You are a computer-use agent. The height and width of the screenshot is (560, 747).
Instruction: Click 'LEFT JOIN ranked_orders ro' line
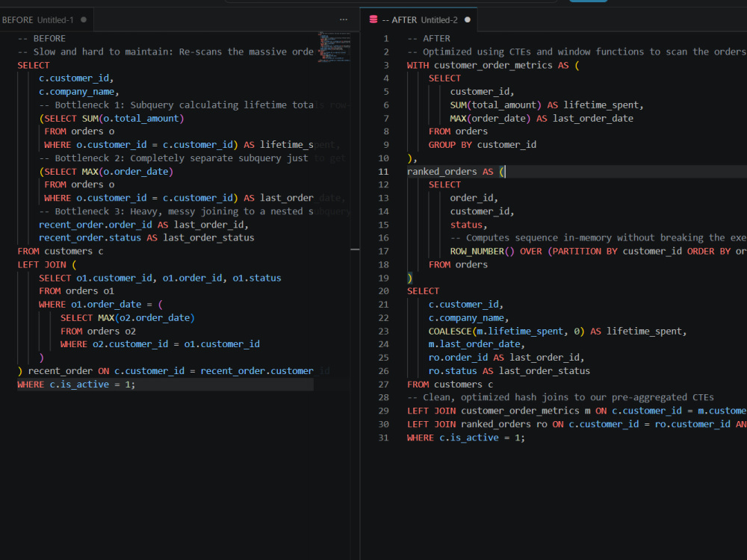577,424
